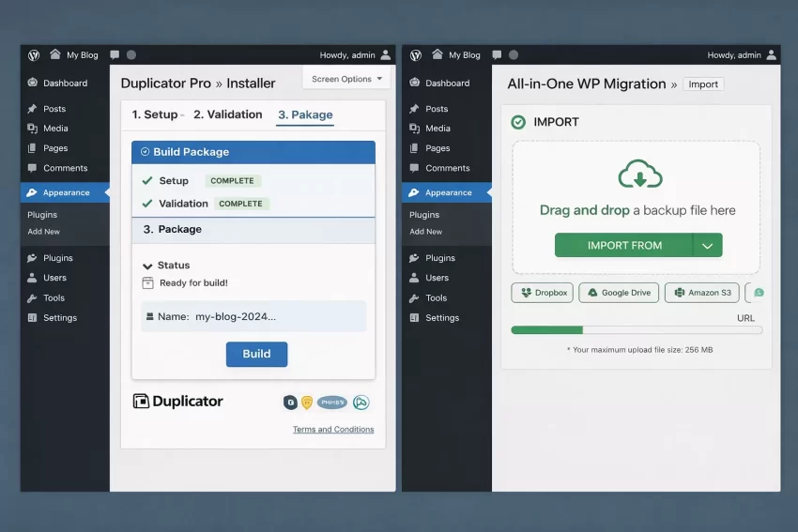Open Add New submenu in Migration window

pos(426,232)
